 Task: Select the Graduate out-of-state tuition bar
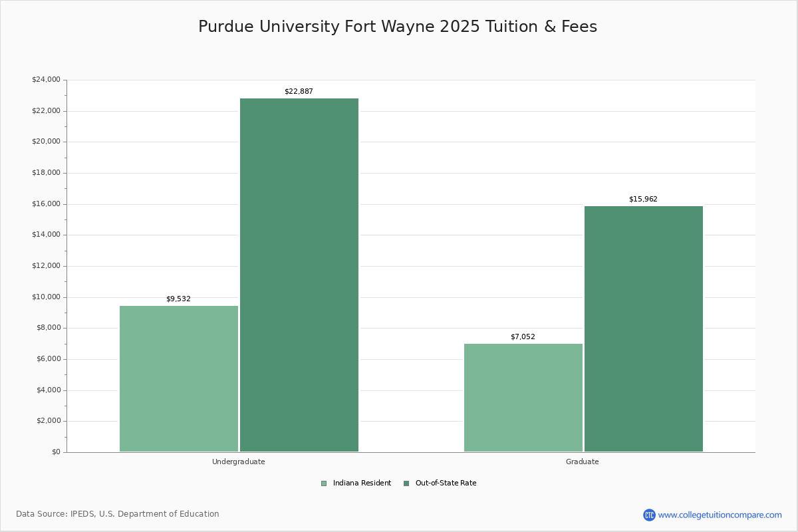[x=643, y=329]
